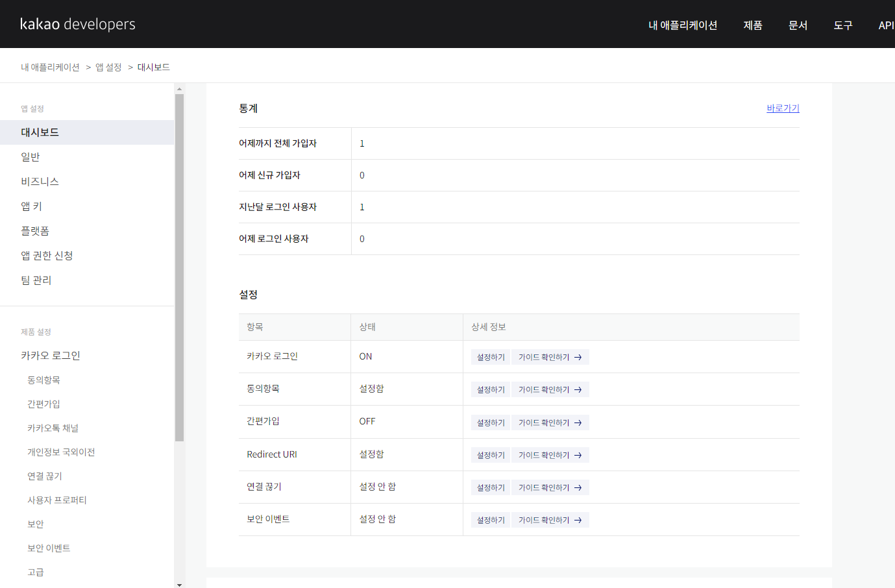
Task: Go to 내 애플리케이션 breadcrumb
Action: (50, 67)
